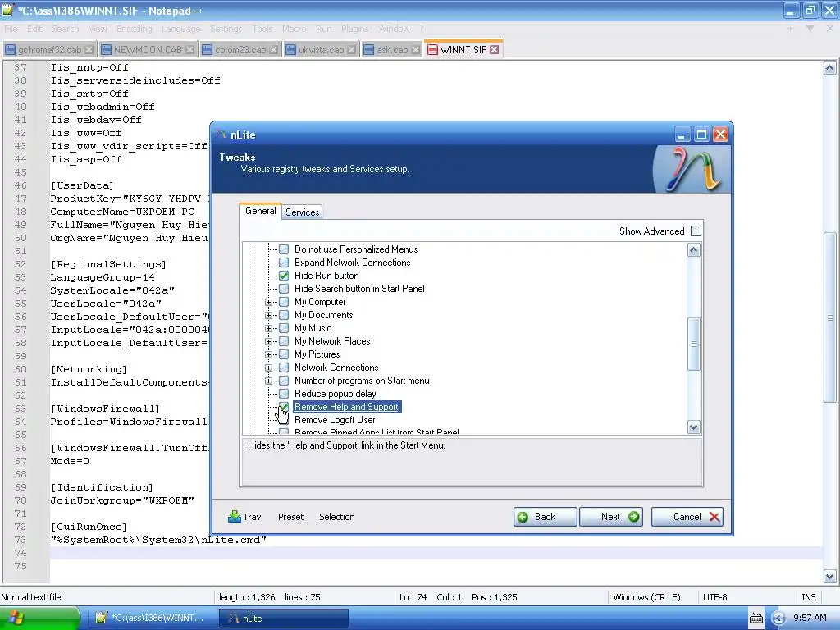Click the nLite taskbar button
Image resolution: width=840 pixels, height=630 pixels.
click(284, 619)
